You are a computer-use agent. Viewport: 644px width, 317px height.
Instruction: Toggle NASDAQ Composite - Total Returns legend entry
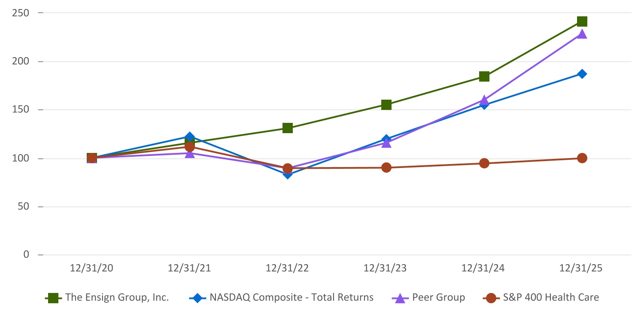coord(291,297)
